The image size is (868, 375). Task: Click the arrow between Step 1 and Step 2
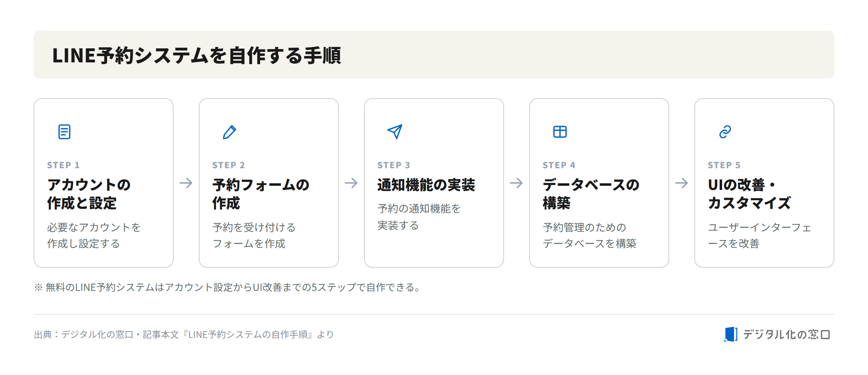tap(186, 183)
